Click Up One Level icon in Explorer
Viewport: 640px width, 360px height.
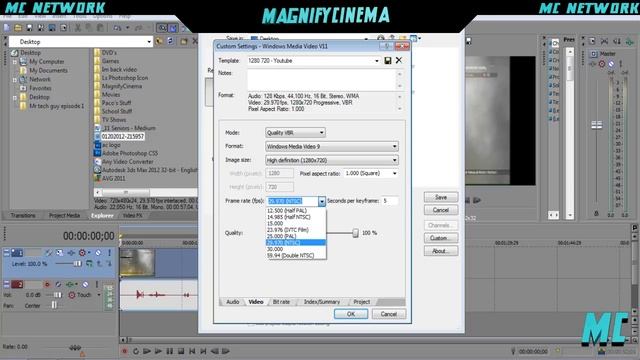coord(159,42)
